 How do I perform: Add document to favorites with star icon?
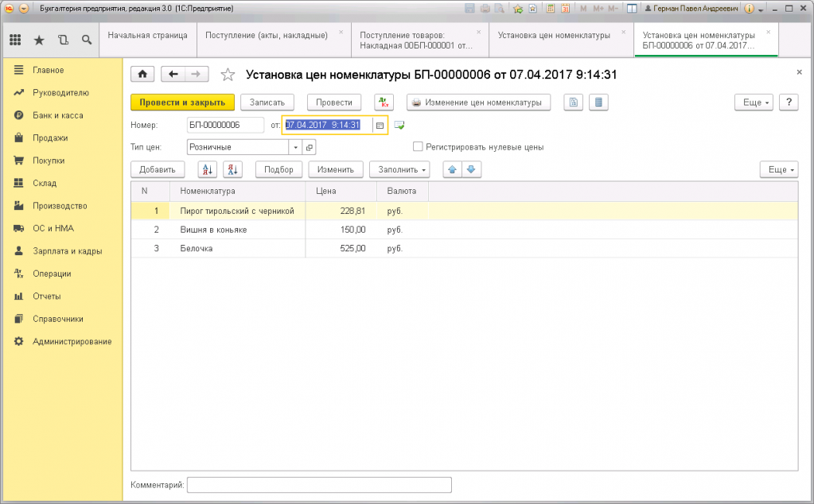coord(228,75)
